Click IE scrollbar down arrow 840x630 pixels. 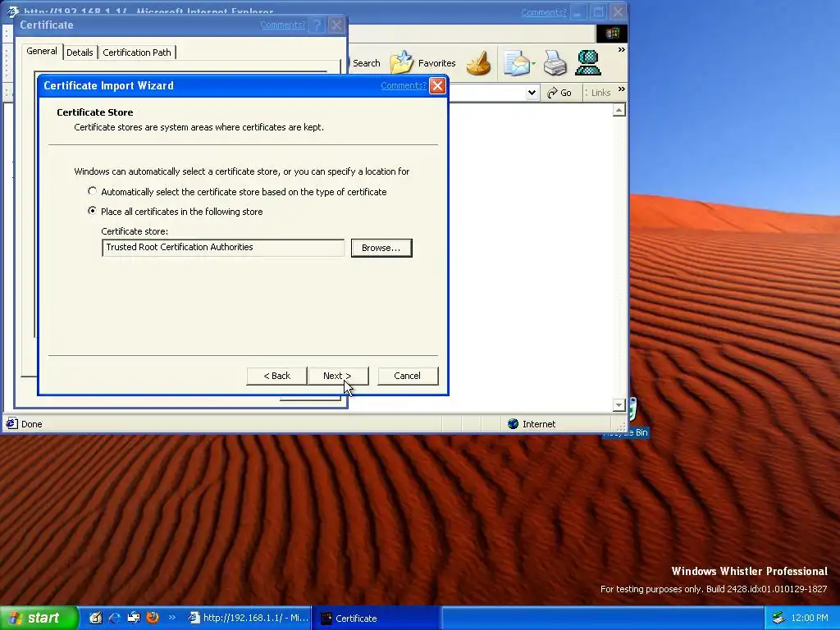[619, 405]
